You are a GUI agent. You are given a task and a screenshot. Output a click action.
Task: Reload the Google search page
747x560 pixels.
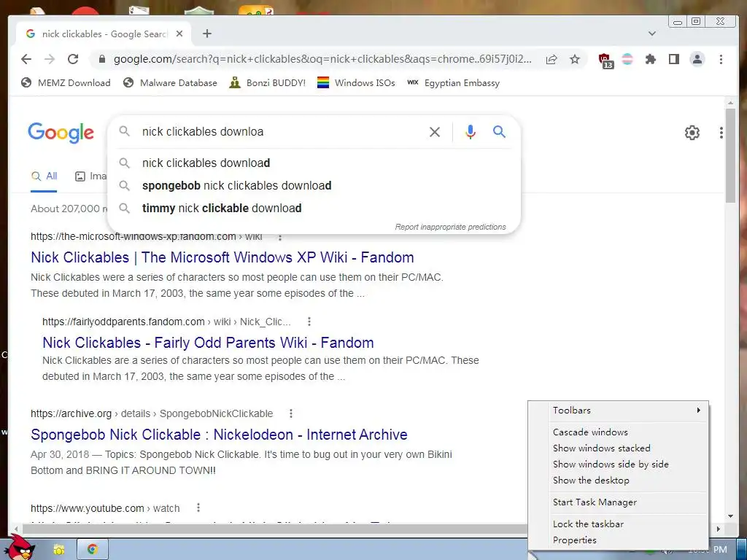[x=73, y=59]
